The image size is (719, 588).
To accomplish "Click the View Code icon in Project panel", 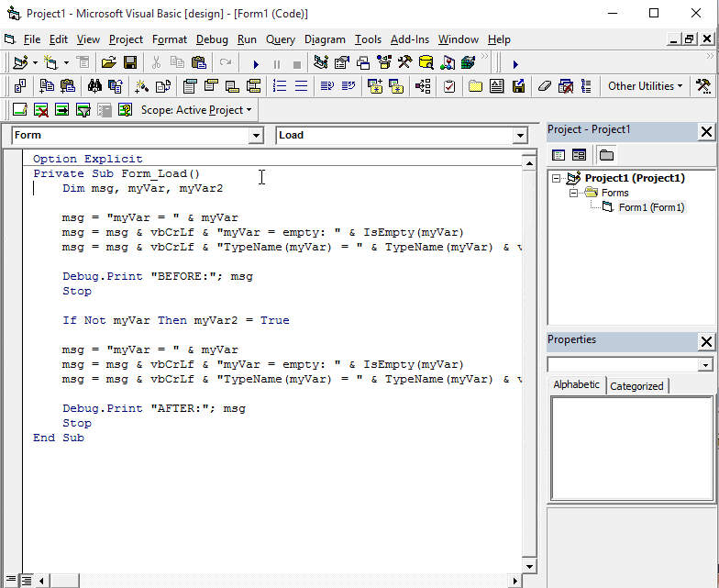I will tap(559, 155).
